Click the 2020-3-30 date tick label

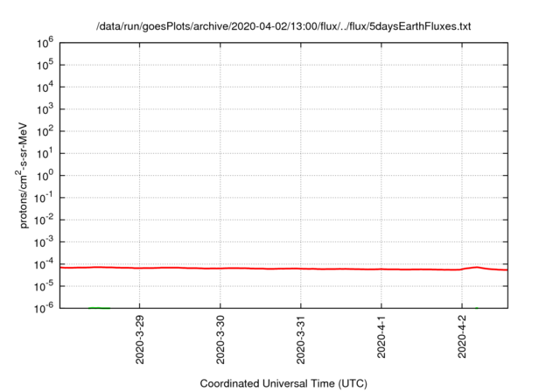click(x=220, y=339)
